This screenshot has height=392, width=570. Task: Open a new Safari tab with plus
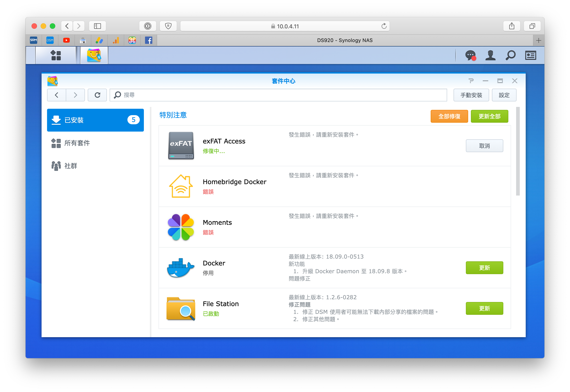538,40
